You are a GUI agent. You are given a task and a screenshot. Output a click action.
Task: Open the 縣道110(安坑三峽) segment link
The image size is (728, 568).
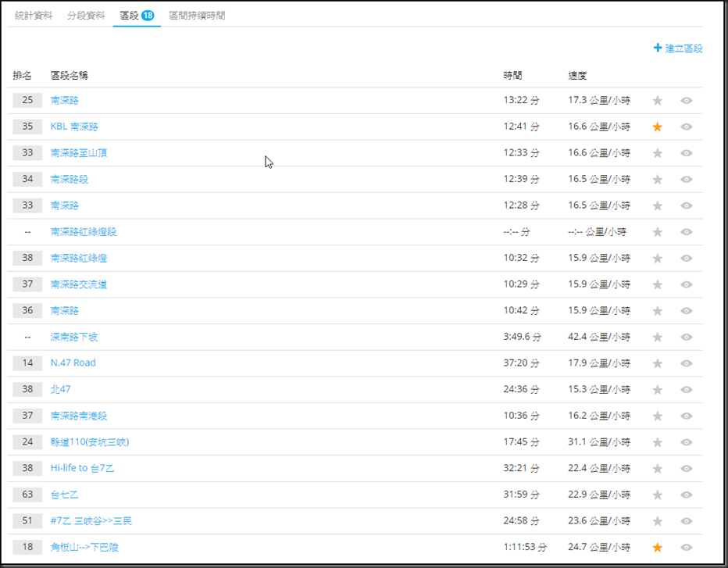90,441
